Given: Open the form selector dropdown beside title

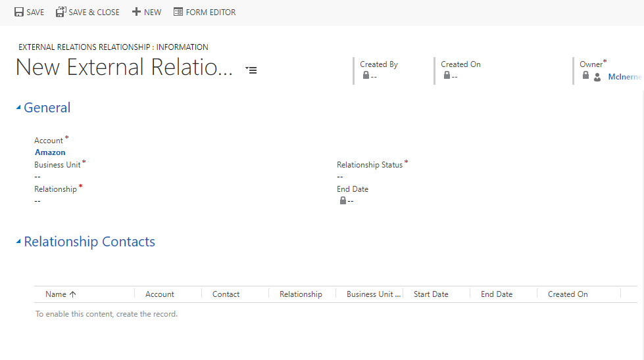Looking at the screenshot, I should click(x=251, y=69).
